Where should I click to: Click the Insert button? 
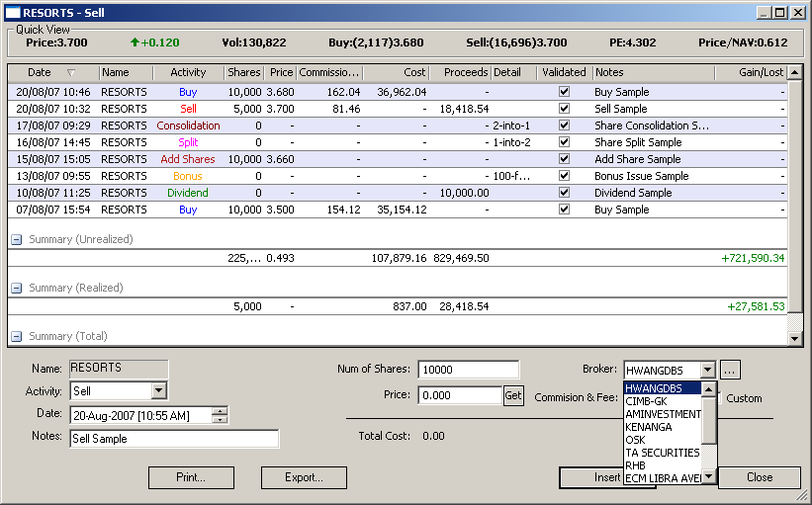[x=591, y=477]
